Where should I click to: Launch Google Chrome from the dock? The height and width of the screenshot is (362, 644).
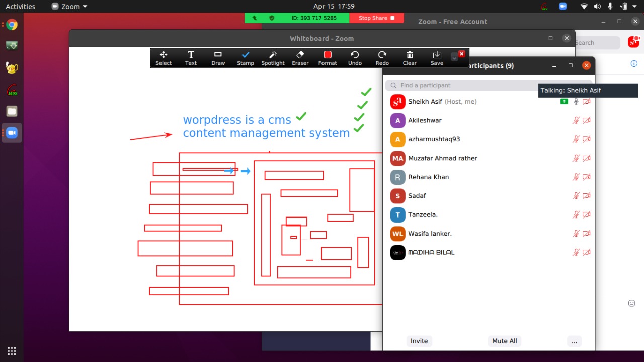[12, 25]
